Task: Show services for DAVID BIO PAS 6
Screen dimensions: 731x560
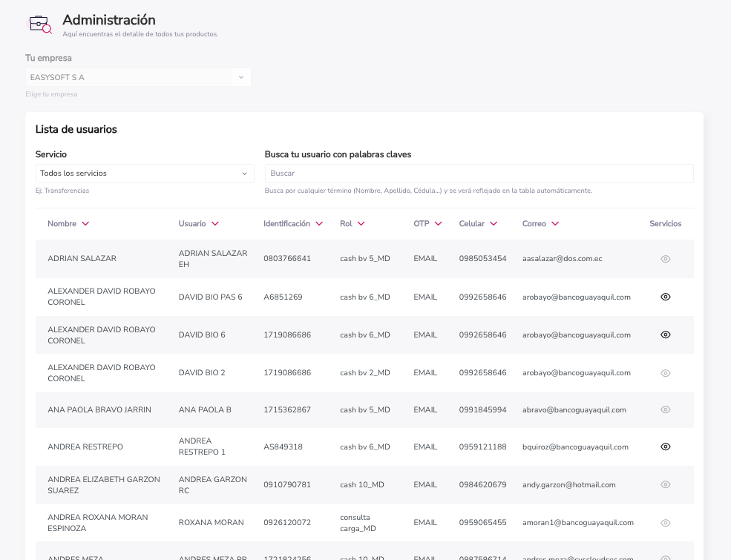Action: pos(666,297)
